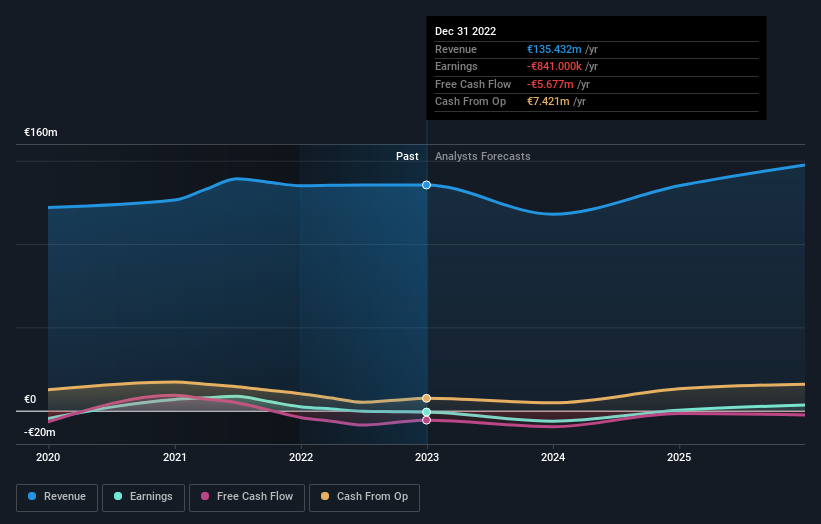Toggle the Free Cash Flow legend series
The width and height of the screenshot is (821, 524).
click(247, 497)
